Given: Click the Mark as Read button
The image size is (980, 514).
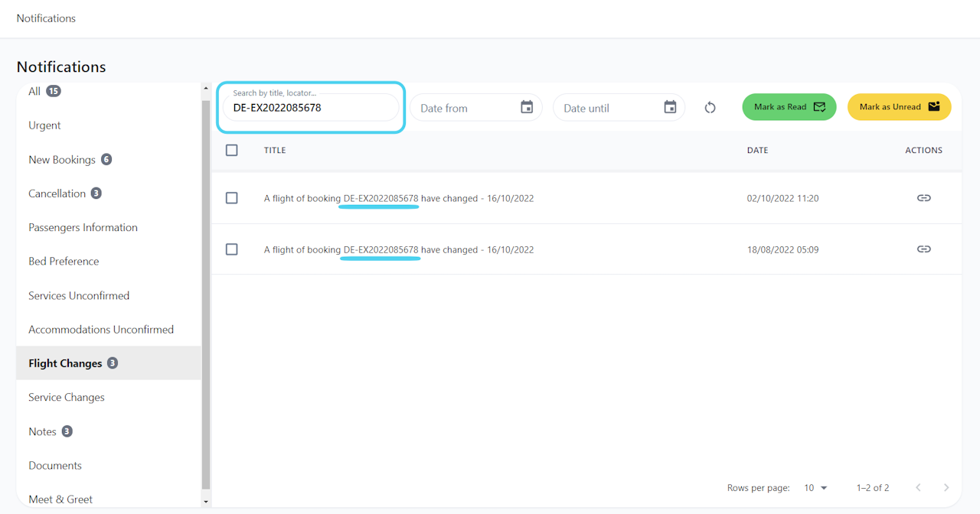Looking at the screenshot, I should (x=789, y=107).
